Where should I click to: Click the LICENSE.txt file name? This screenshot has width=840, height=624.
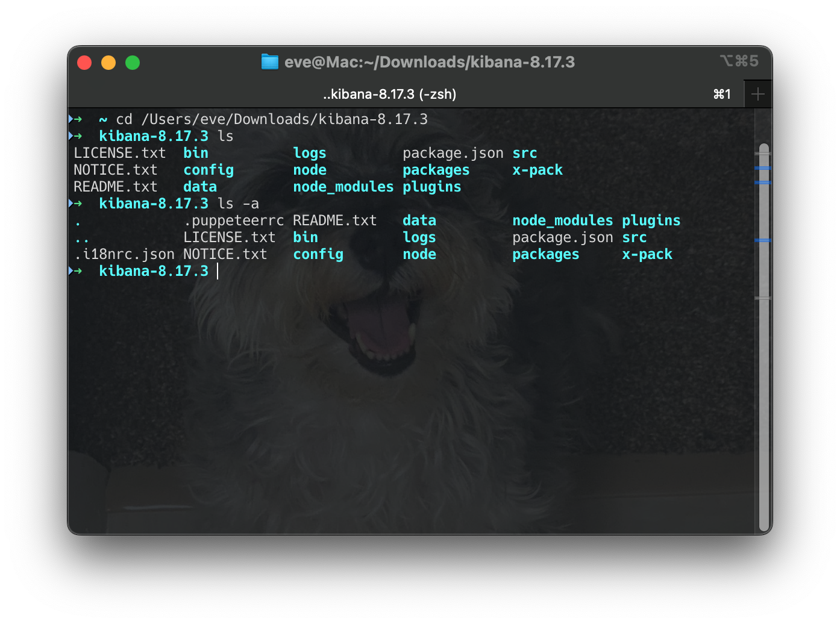[x=119, y=153]
